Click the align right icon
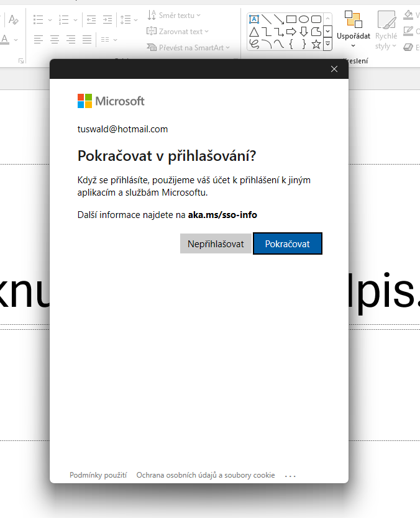The image size is (420, 518). tap(71, 40)
